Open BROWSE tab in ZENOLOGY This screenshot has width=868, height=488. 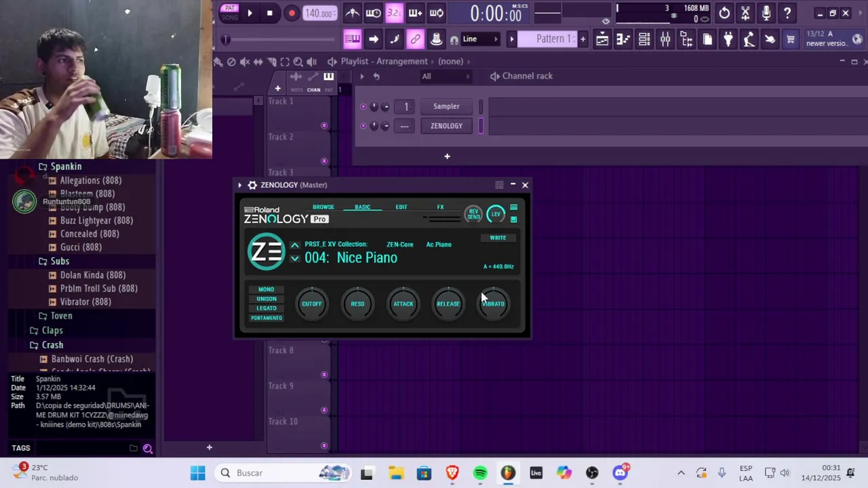[x=323, y=207]
